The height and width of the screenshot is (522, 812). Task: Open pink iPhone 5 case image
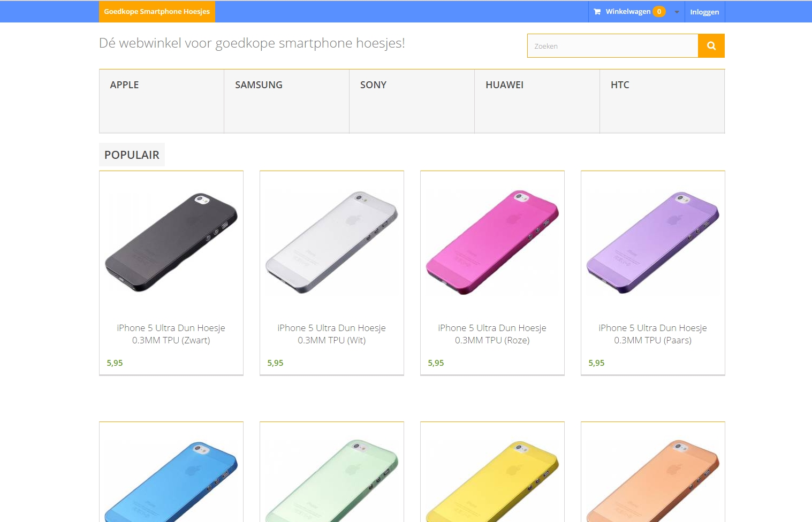pyautogui.click(x=492, y=243)
